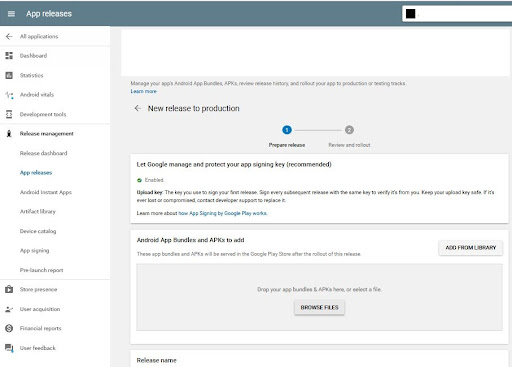The width and height of the screenshot is (512, 367).
Task: Go back using arrow beside New release
Action: (x=137, y=108)
